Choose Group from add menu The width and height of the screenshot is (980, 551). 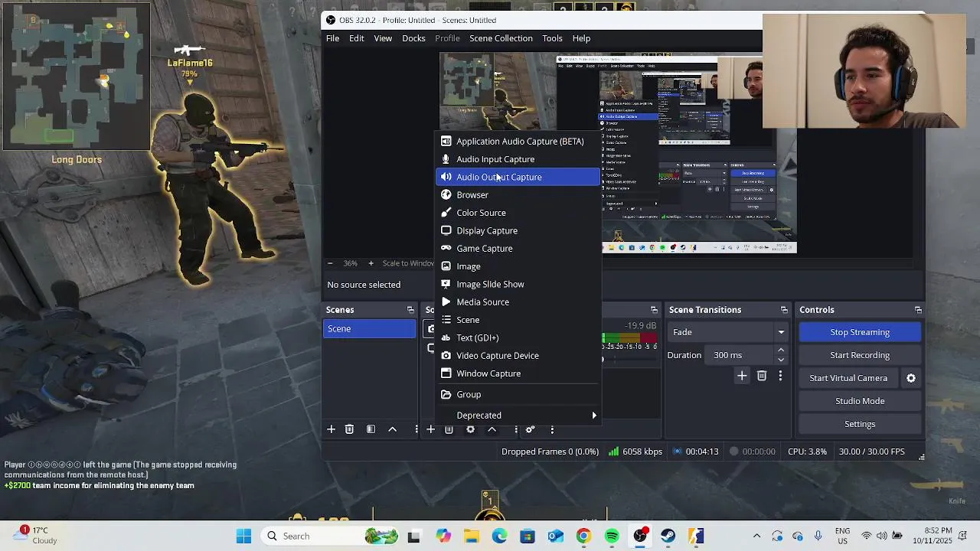click(x=518, y=395)
